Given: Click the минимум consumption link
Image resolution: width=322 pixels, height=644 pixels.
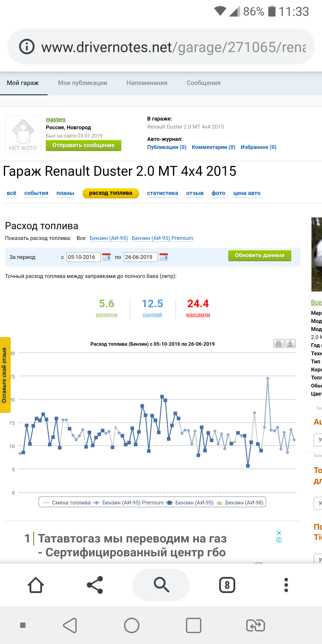Looking at the screenshot, I should 107,314.
